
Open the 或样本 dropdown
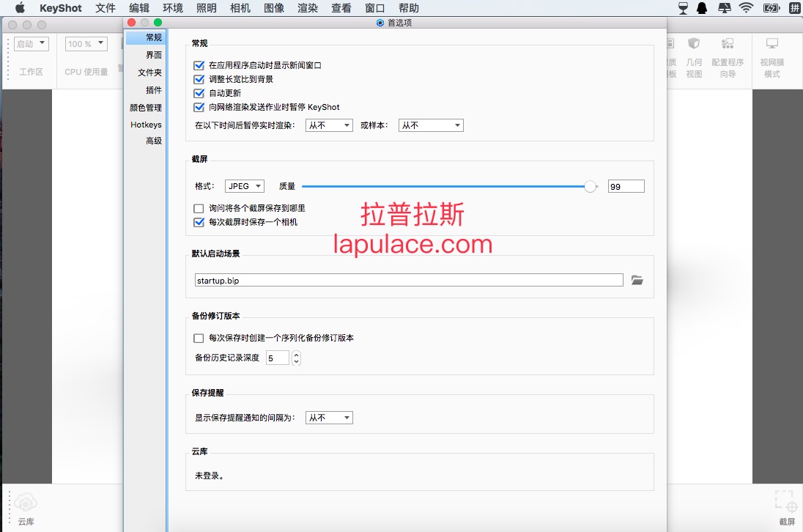click(432, 125)
